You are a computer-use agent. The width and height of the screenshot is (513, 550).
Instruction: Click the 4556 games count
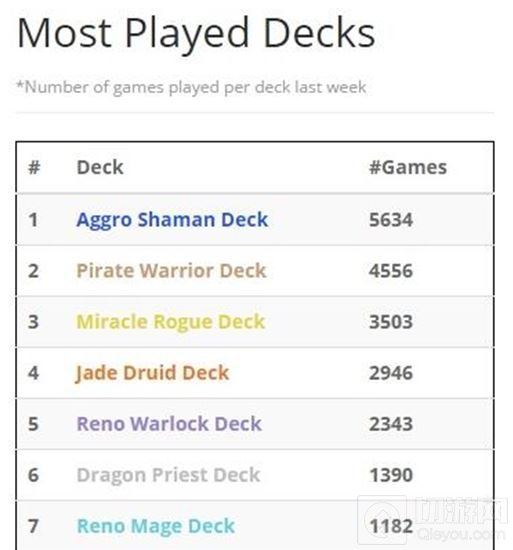(391, 271)
